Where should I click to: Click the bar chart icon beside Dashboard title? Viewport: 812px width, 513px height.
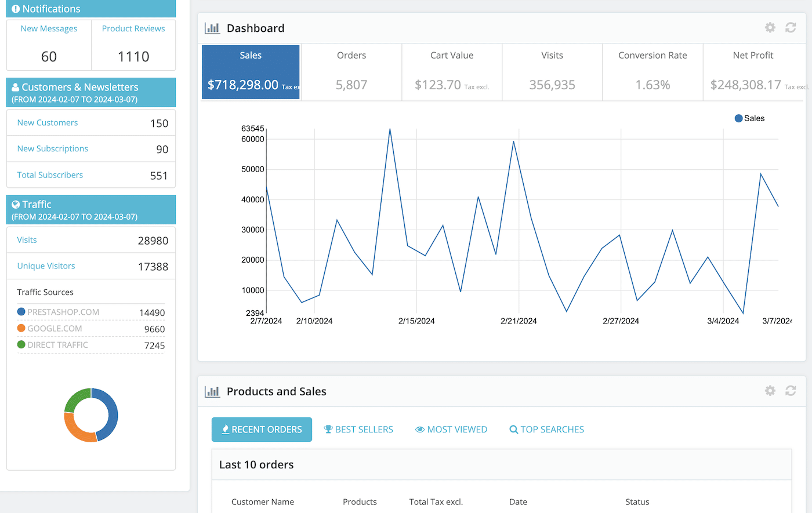pyautogui.click(x=212, y=27)
